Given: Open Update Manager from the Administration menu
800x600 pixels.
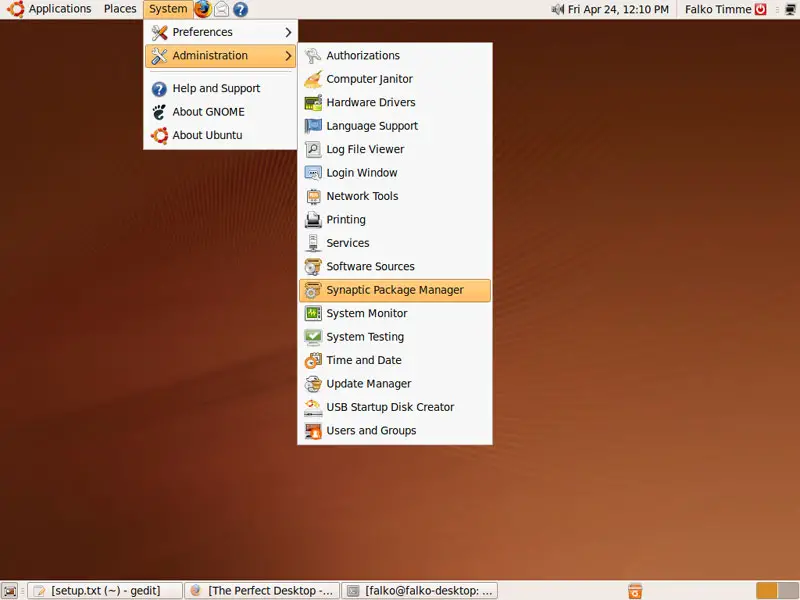Looking at the screenshot, I should tap(394, 384).
